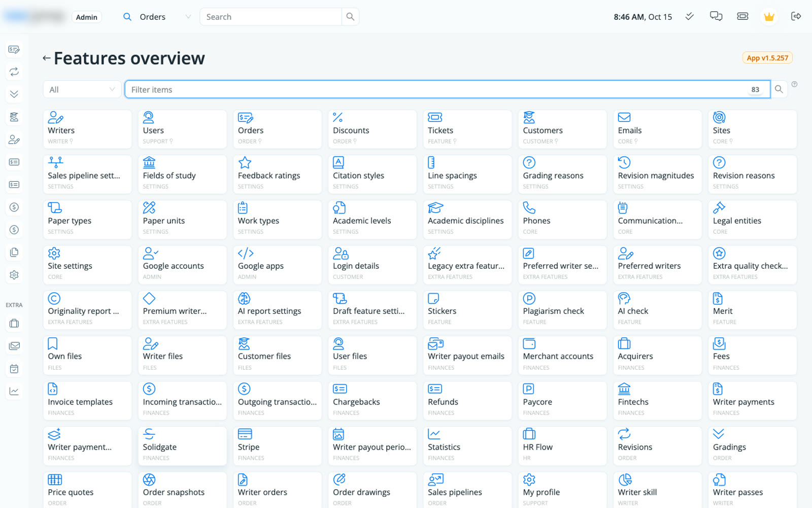
Task: Open the sidebar statistics chart icon
Action: coord(14,391)
